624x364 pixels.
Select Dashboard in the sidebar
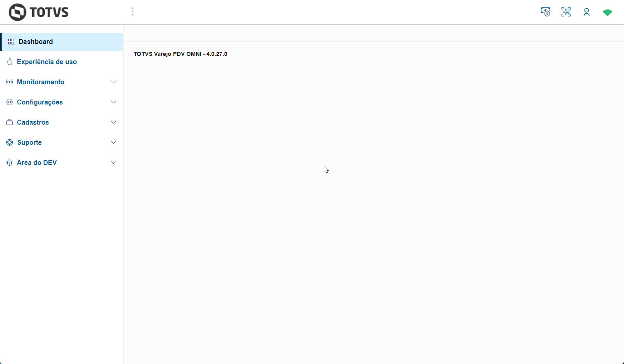[62, 42]
